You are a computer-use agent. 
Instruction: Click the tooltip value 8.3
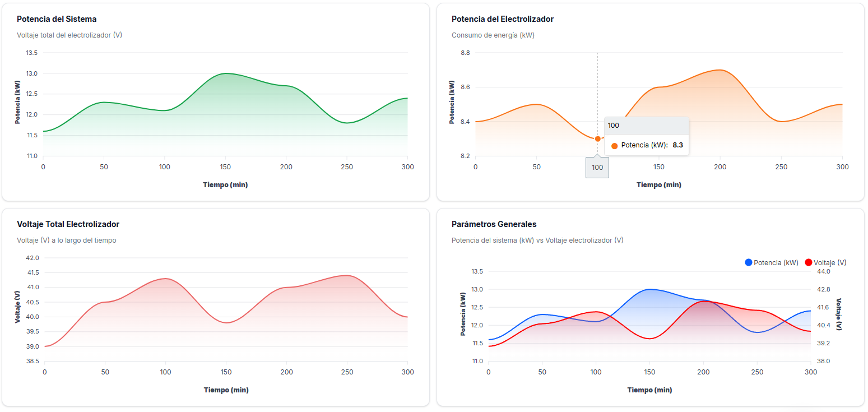point(677,145)
